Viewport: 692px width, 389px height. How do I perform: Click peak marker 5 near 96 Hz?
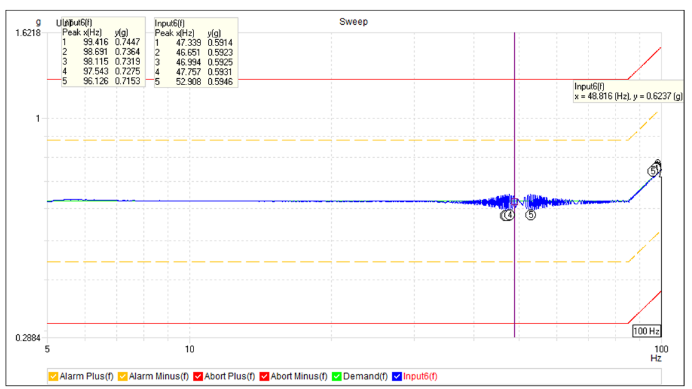click(x=653, y=171)
